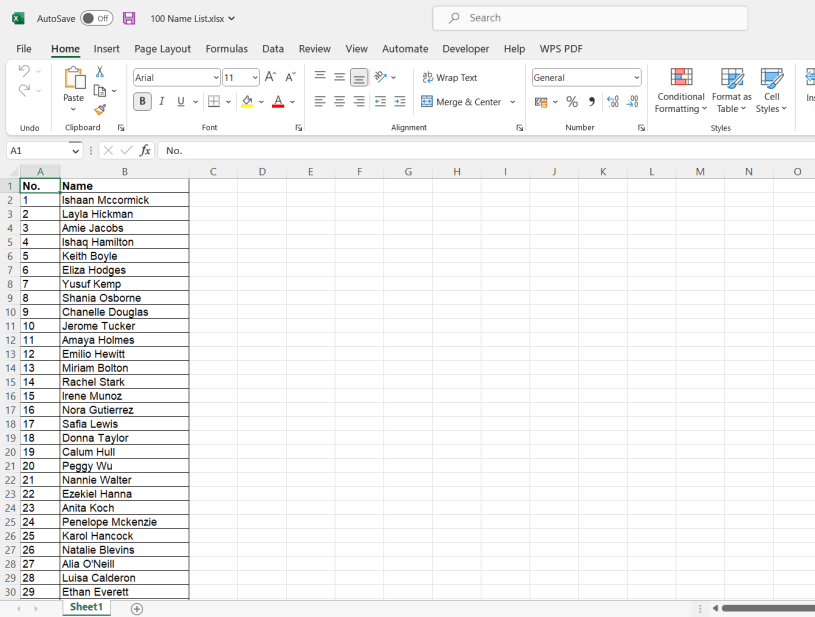This screenshot has height=617, width=815.
Task: Toggle Bottom Align button
Action: point(359,77)
